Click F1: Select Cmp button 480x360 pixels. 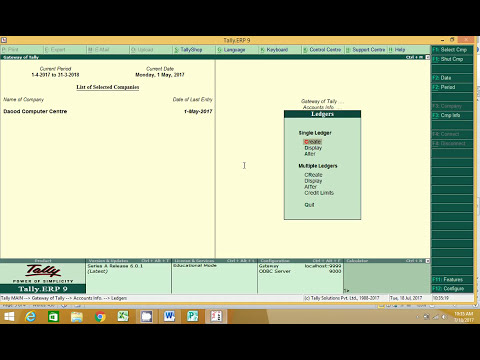click(x=452, y=50)
